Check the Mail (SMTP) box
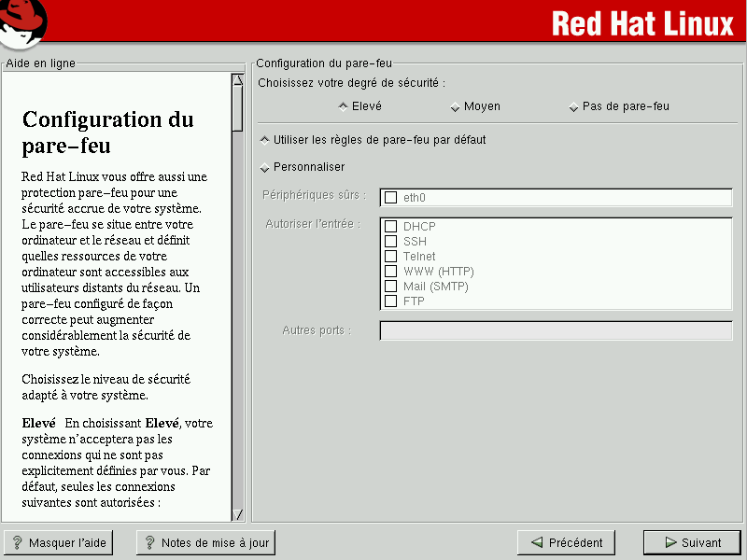 [391, 287]
